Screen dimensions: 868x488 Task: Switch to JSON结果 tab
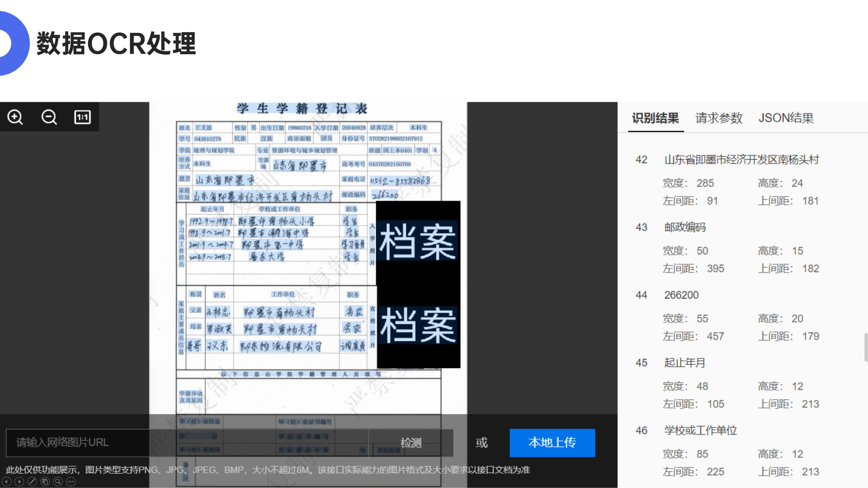coord(786,118)
